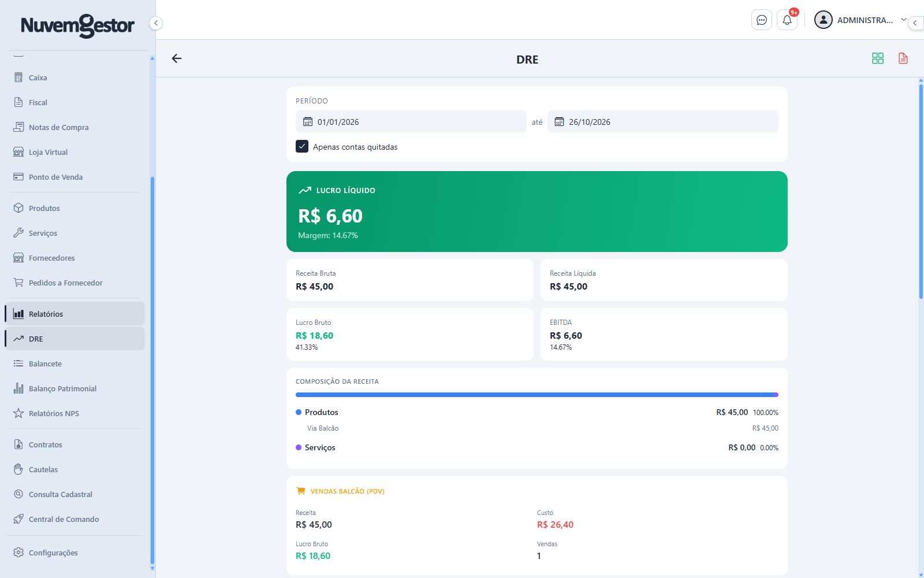Click the Produtos box icon
The height and width of the screenshot is (578, 924).
18,208
